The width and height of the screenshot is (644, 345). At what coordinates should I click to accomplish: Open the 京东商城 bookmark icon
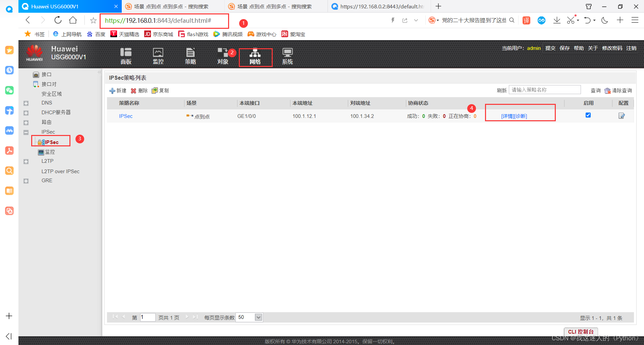148,34
